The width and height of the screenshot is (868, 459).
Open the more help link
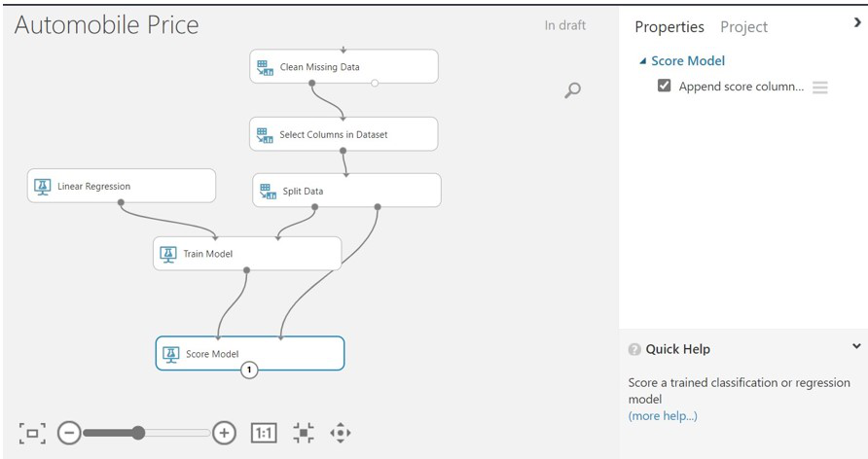(x=663, y=416)
